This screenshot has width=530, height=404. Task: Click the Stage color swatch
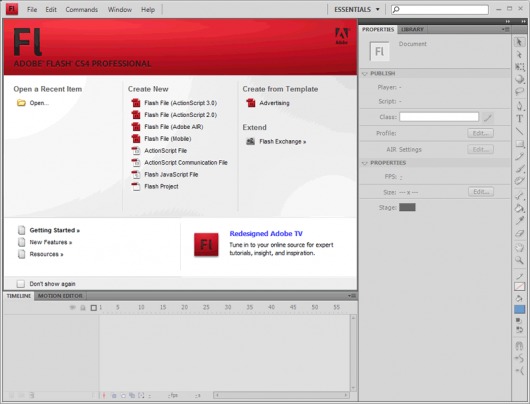[407, 207]
